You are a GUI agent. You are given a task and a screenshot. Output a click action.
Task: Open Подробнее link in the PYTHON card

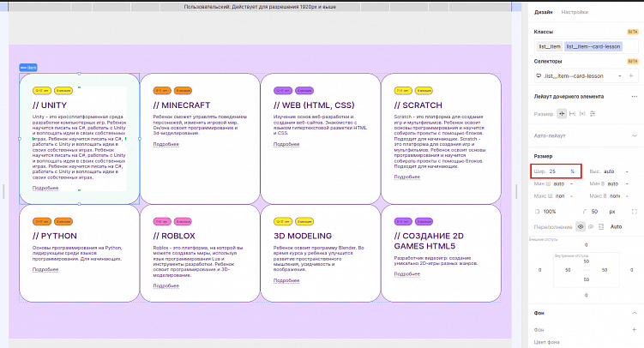tap(45, 270)
